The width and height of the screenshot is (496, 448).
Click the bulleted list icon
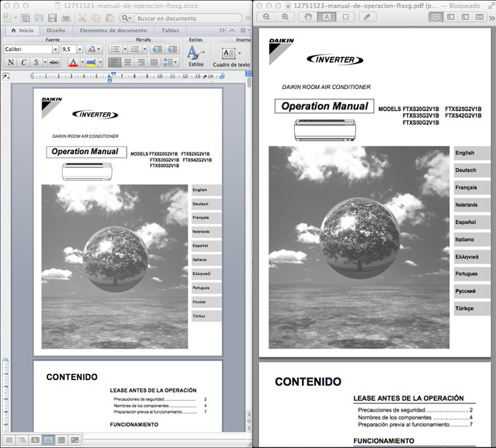(115, 50)
